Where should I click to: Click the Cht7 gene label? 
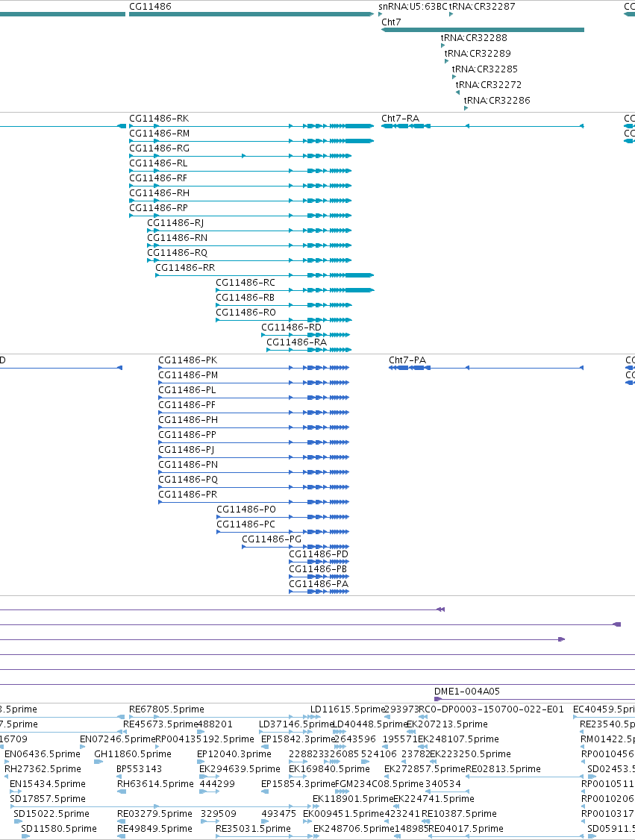coord(391,22)
